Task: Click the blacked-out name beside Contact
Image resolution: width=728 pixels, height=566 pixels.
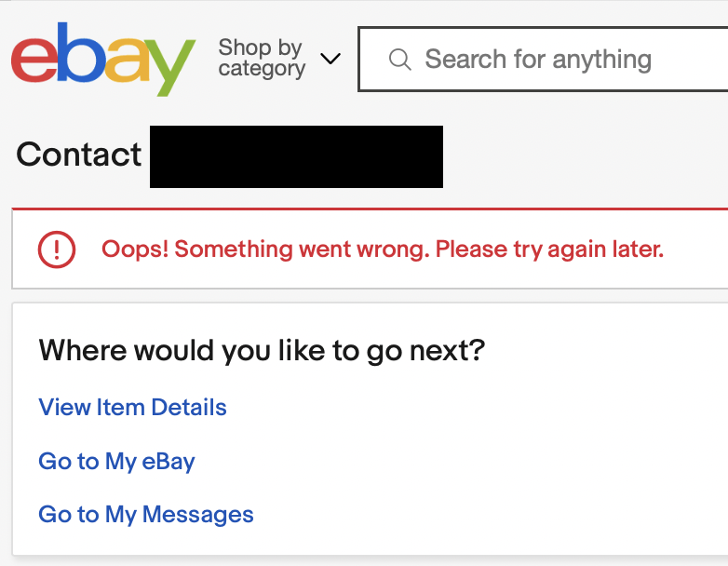Action: pyautogui.click(x=296, y=156)
